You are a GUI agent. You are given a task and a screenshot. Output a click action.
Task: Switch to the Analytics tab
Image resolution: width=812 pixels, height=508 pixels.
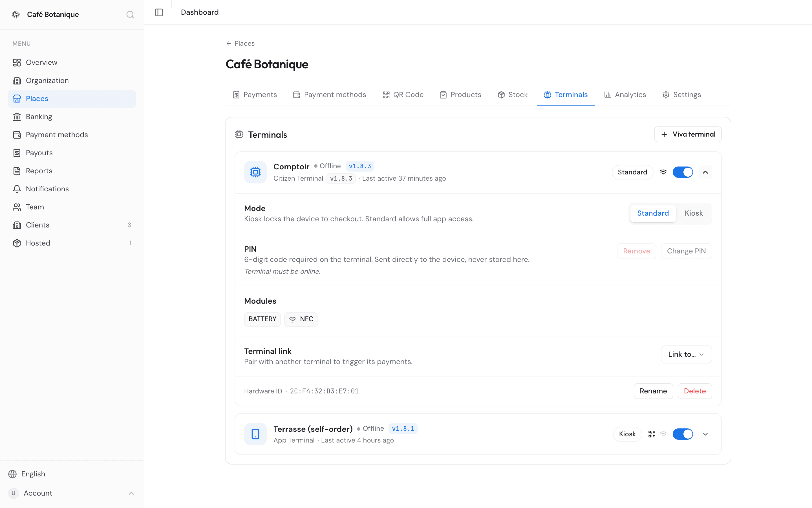tap(625, 95)
